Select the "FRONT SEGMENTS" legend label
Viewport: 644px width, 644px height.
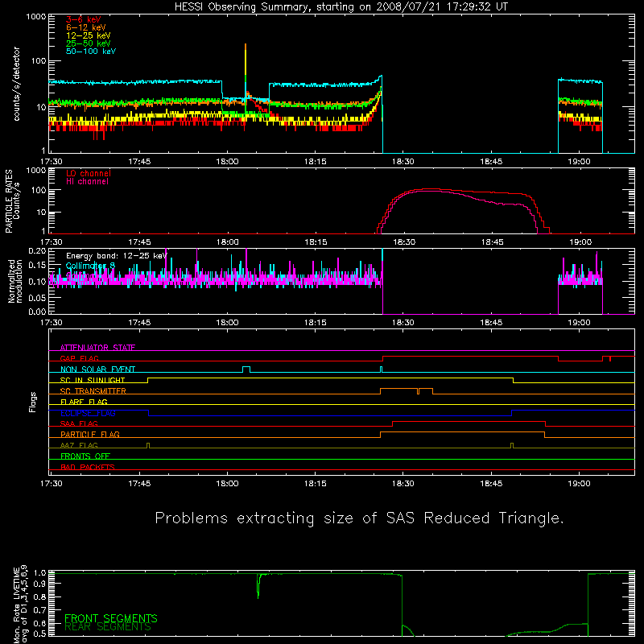click(111, 618)
